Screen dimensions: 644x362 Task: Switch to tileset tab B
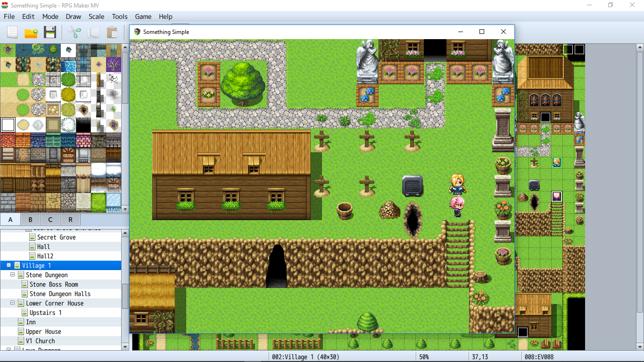click(x=31, y=220)
